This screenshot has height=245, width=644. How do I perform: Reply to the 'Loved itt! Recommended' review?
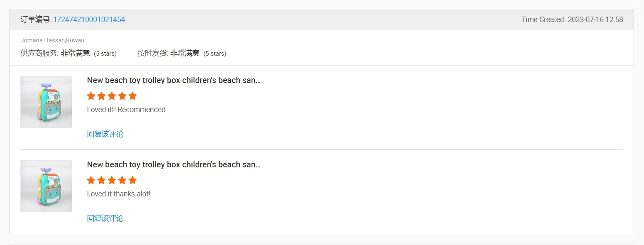coord(105,134)
